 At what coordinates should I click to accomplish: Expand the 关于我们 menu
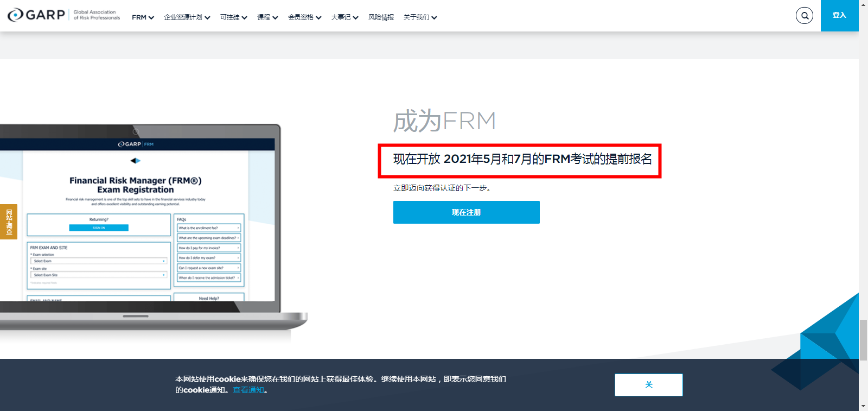coord(420,17)
